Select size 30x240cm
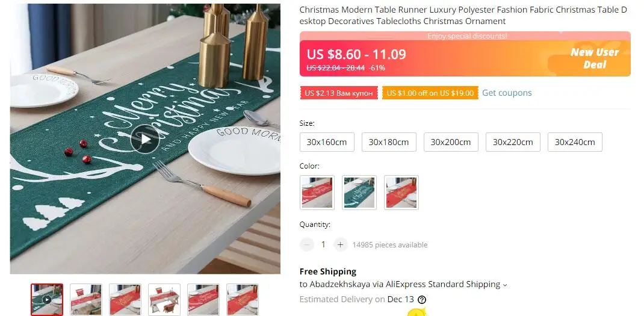 [x=575, y=142]
